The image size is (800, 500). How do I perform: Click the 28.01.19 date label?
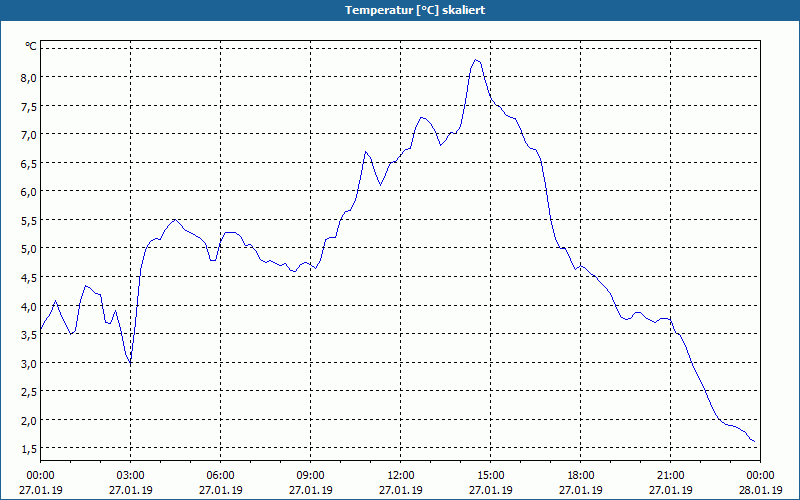click(760, 490)
